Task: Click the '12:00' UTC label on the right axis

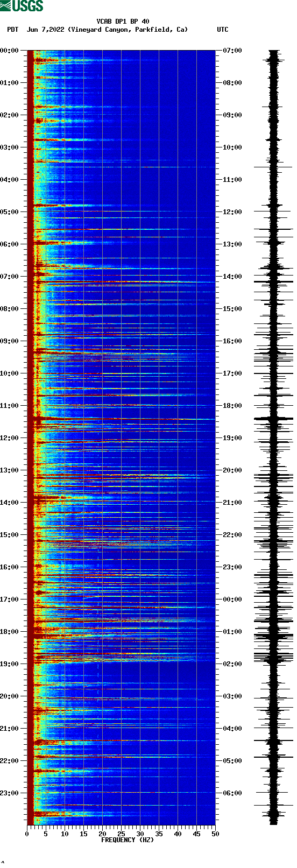Action: 232,212
